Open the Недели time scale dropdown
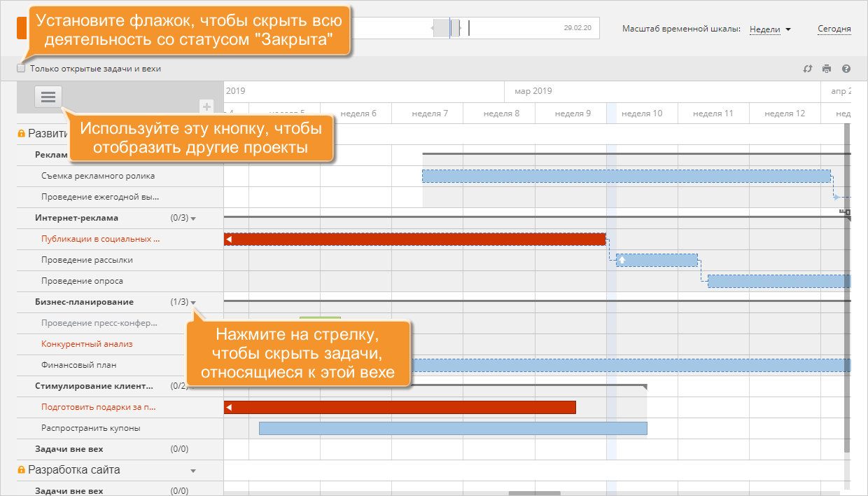 pyautogui.click(x=770, y=29)
